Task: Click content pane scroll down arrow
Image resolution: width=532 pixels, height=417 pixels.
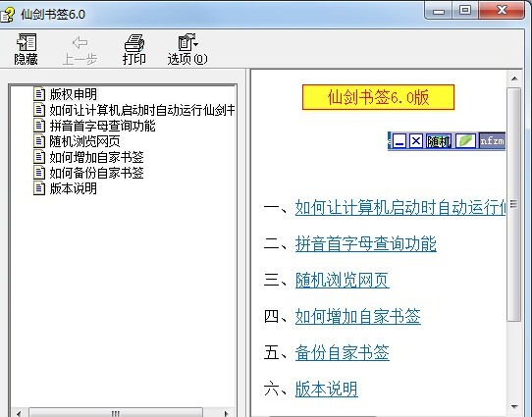Action: tap(514, 407)
